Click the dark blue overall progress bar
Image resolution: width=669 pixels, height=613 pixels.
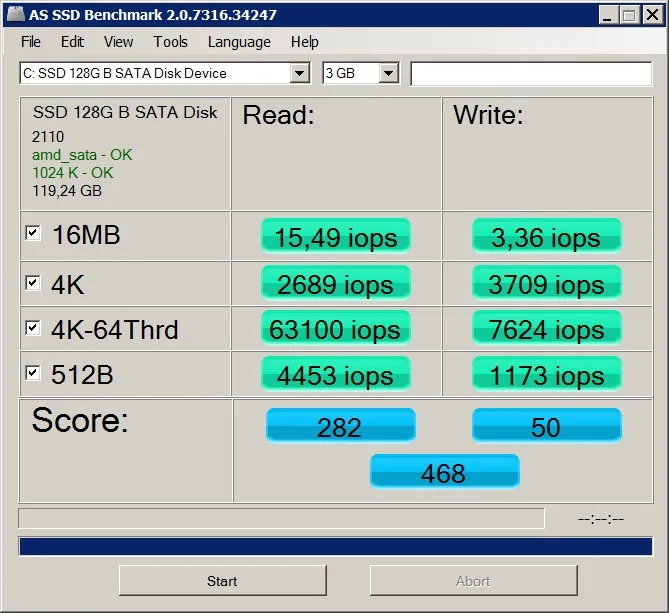coord(336,546)
